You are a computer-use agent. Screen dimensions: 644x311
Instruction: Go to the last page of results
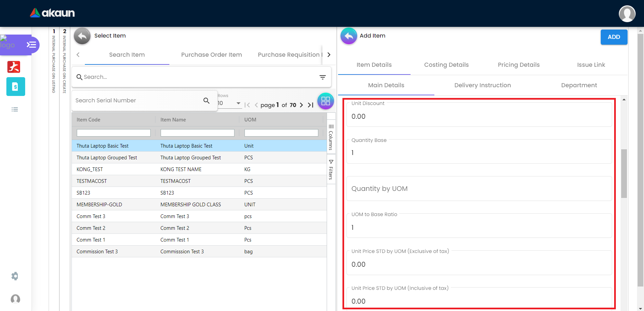(x=311, y=105)
